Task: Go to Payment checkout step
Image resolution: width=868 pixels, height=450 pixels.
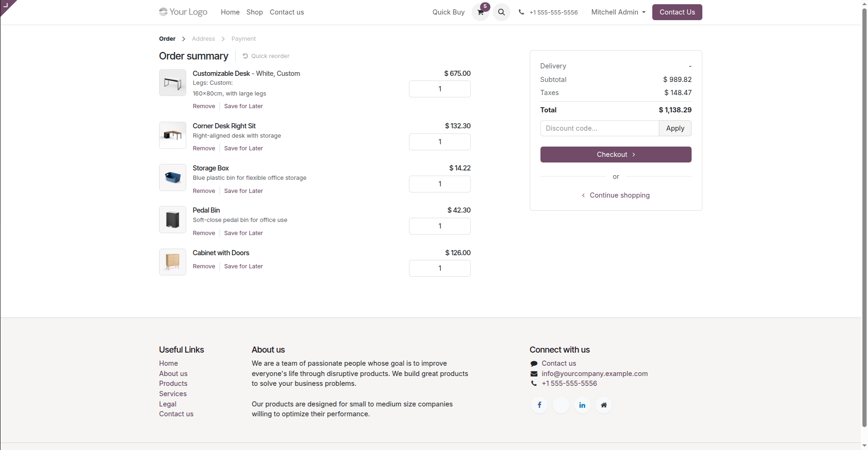Action: (x=244, y=39)
